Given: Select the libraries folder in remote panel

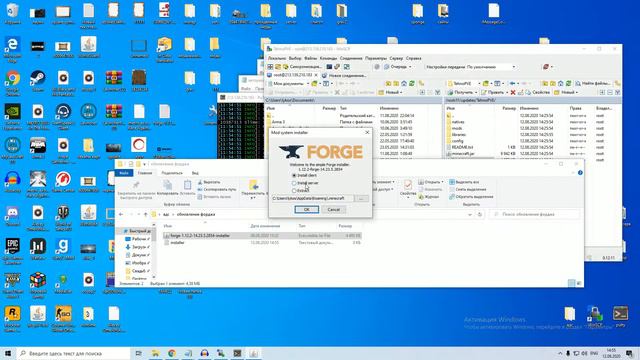Looking at the screenshot, I should pyautogui.click(x=459, y=134).
